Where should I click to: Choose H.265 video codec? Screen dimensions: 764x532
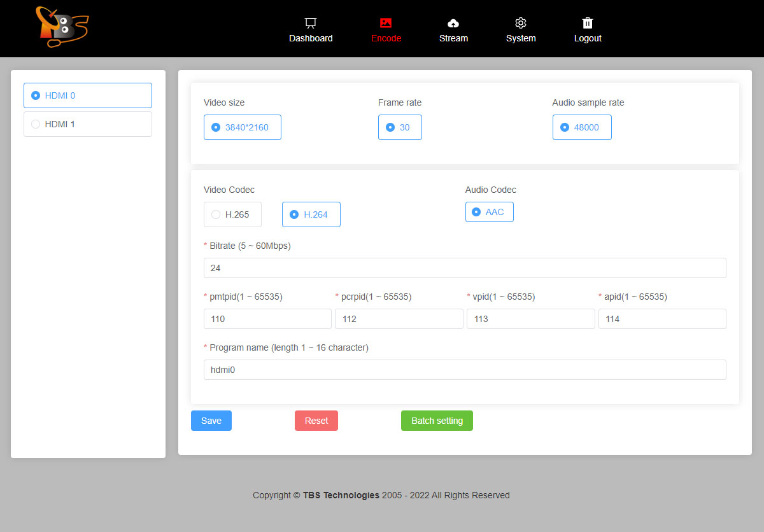click(x=232, y=214)
